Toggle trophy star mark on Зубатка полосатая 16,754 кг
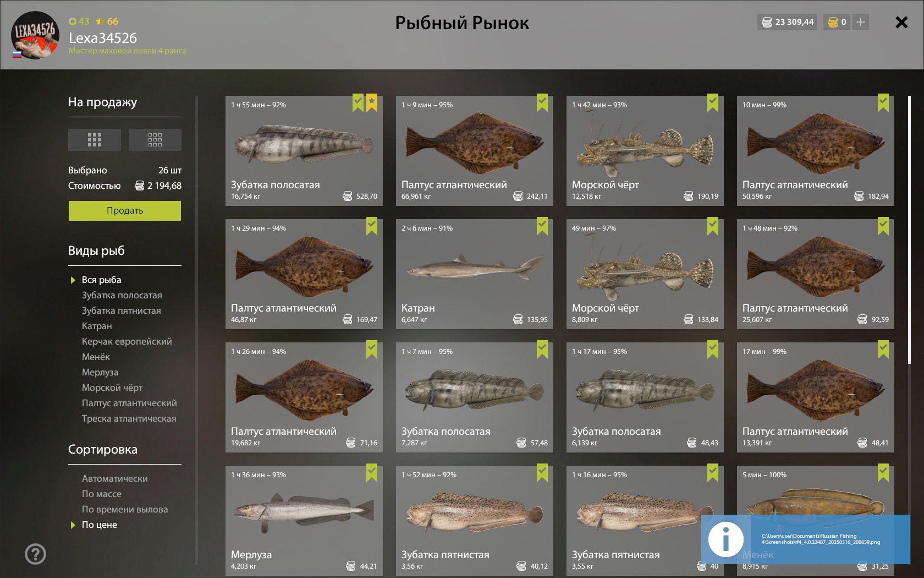The image size is (924, 578). pyautogui.click(x=372, y=103)
